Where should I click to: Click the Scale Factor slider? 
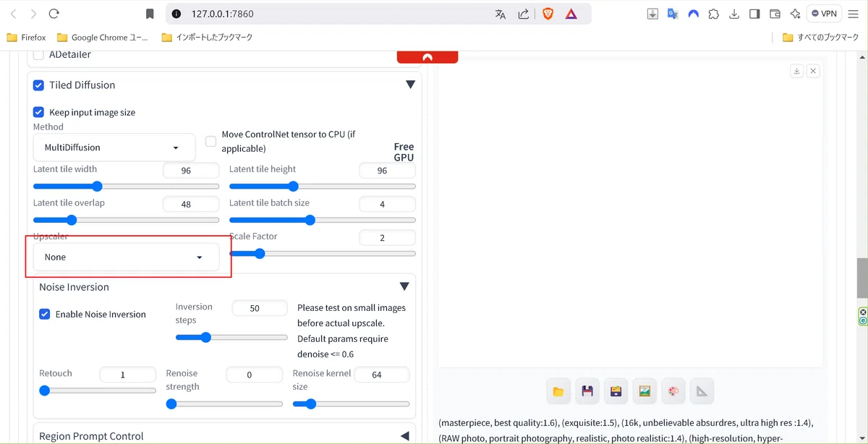click(323, 254)
